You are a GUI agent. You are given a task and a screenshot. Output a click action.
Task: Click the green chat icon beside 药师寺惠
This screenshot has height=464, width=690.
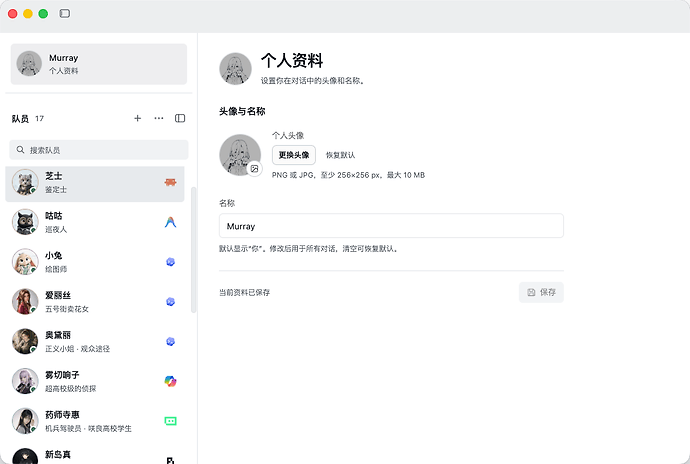point(170,421)
